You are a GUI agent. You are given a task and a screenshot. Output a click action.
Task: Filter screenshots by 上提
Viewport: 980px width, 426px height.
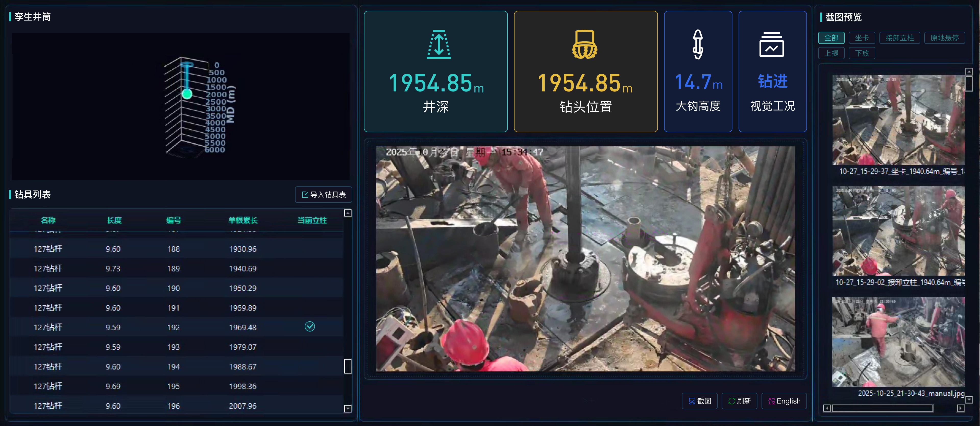point(831,53)
